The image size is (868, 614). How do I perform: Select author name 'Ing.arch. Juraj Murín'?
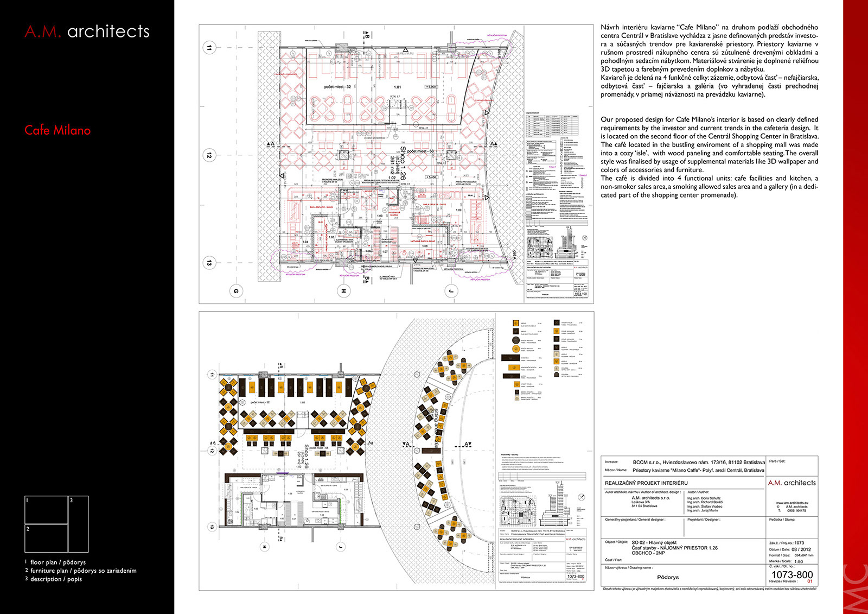(703, 510)
